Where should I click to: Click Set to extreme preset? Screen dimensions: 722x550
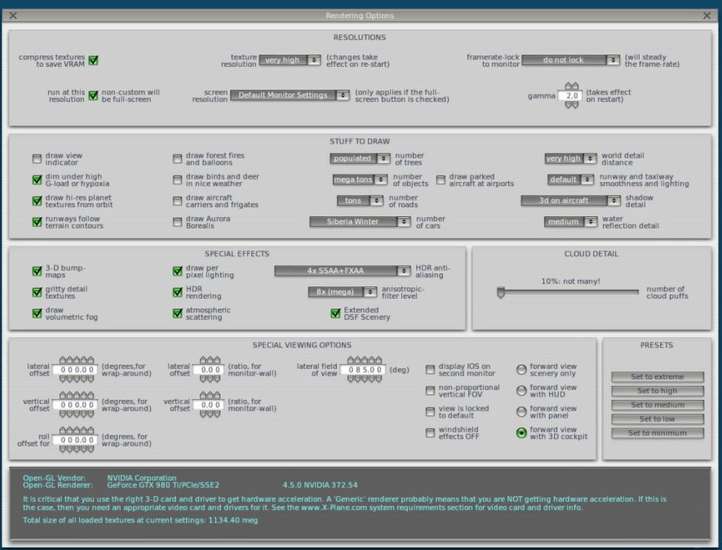point(658,377)
